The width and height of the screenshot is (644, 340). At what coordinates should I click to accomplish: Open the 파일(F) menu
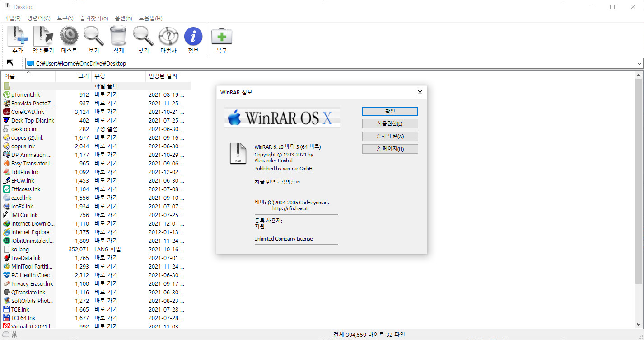point(12,18)
